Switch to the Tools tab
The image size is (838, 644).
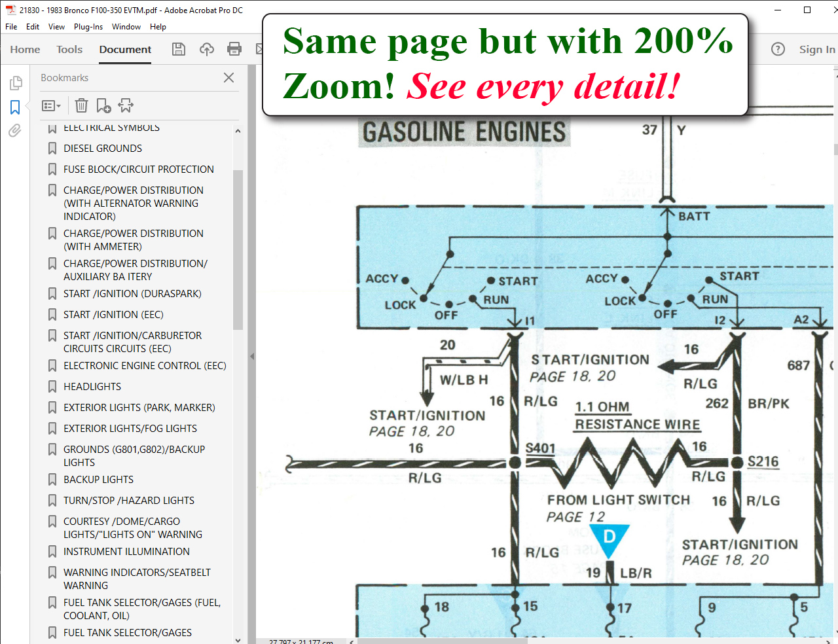point(69,49)
